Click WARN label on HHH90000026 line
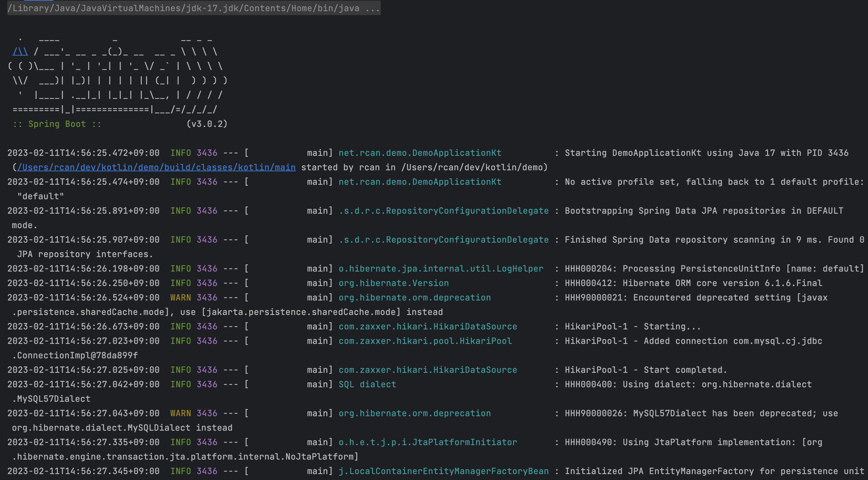 coord(180,413)
